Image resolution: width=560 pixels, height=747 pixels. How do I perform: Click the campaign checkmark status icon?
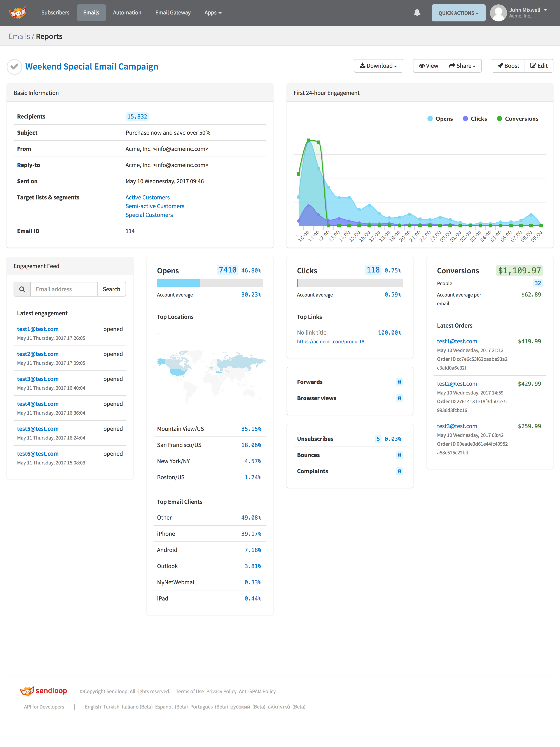(14, 66)
